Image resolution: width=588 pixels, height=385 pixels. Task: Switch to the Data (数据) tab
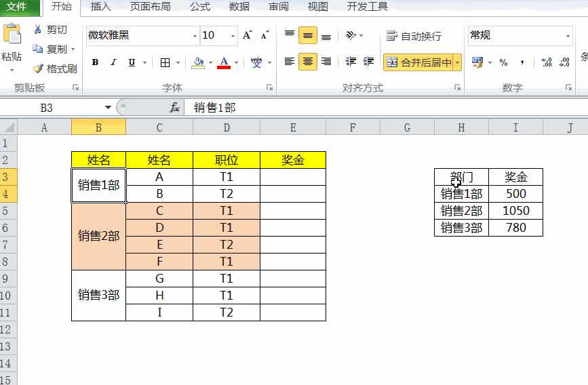[x=239, y=7]
